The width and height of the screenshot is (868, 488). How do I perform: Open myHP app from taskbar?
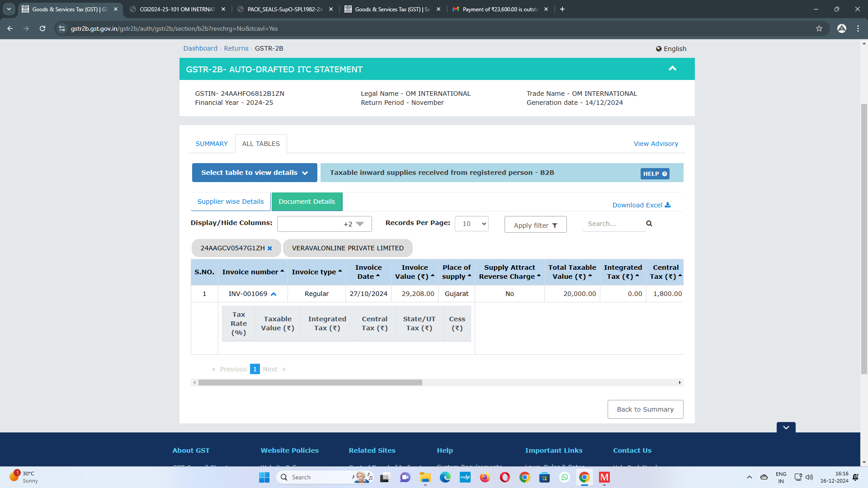coord(465,477)
